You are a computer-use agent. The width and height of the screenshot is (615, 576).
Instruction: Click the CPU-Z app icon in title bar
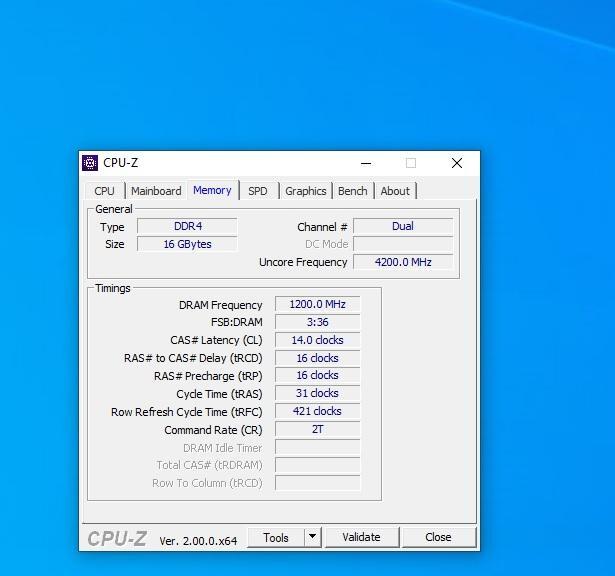90,163
